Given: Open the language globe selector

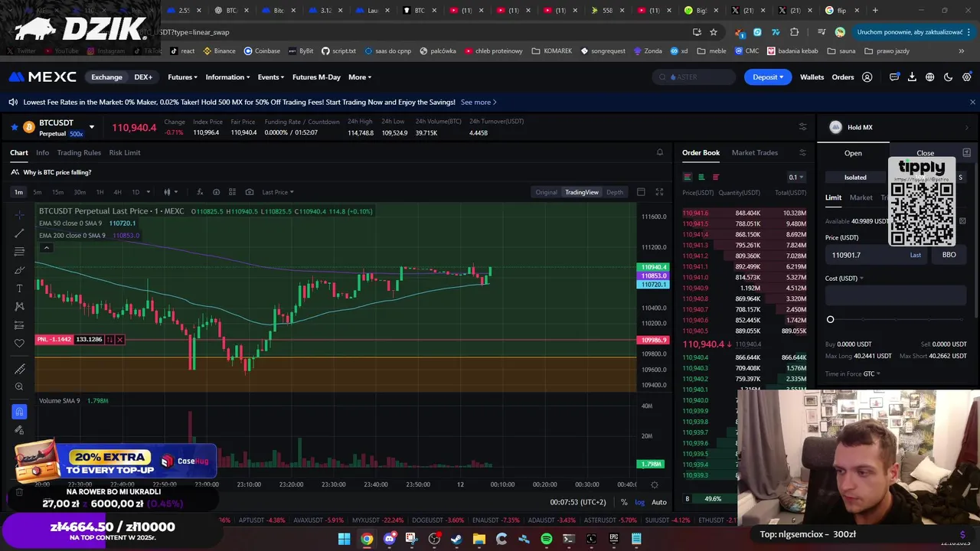Looking at the screenshot, I should 930,77.
